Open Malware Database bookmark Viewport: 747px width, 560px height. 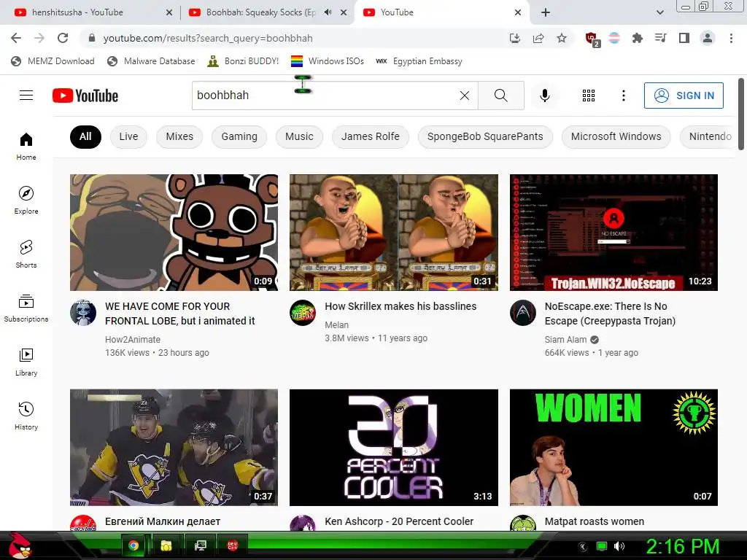click(151, 61)
